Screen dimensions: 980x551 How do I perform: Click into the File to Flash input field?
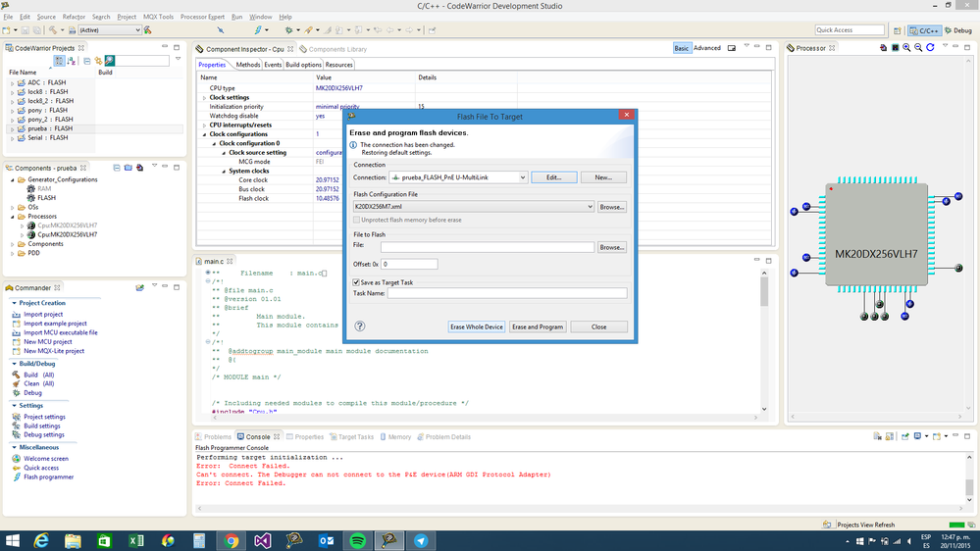(488, 247)
